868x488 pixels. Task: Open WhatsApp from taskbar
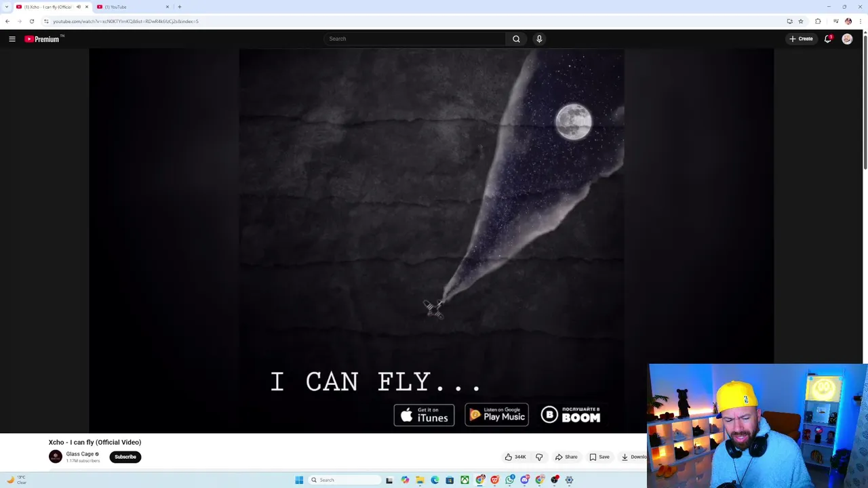point(510,480)
